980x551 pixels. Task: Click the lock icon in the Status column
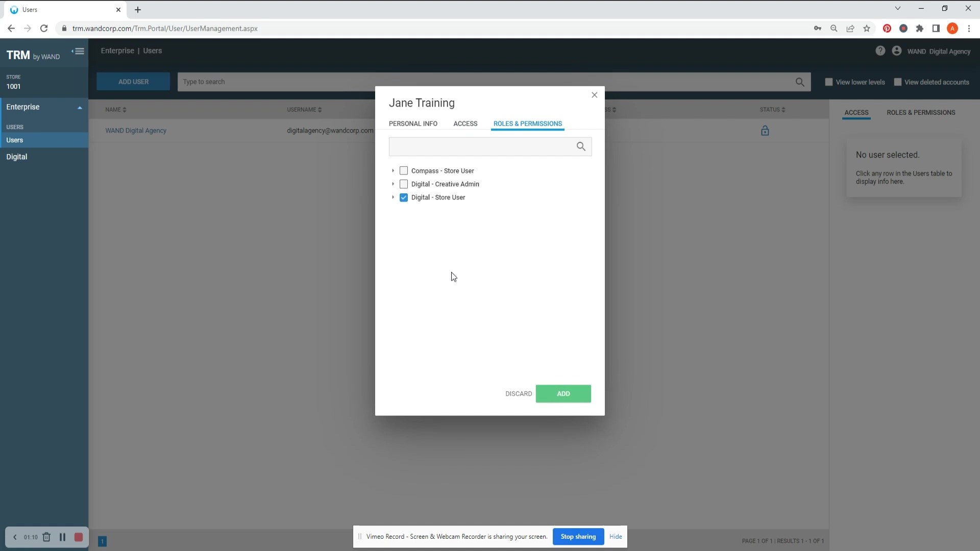pyautogui.click(x=765, y=131)
